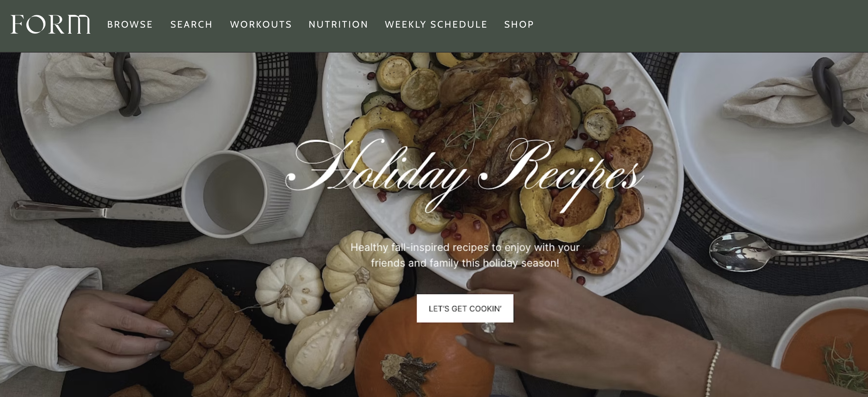Open the Search page in navigation

tap(191, 25)
